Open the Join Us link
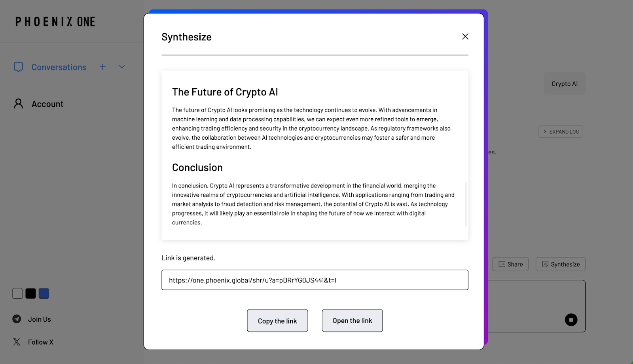This screenshot has height=364, width=633. click(40, 319)
